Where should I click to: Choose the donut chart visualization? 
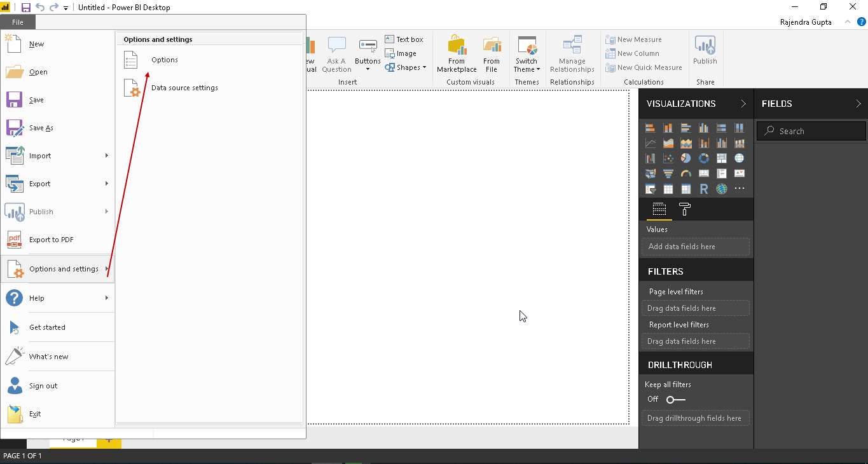tap(703, 158)
